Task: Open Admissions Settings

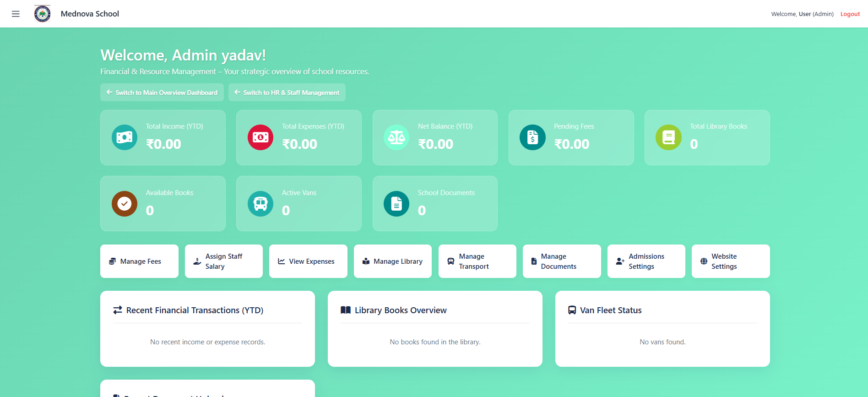Action: coord(646,261)
